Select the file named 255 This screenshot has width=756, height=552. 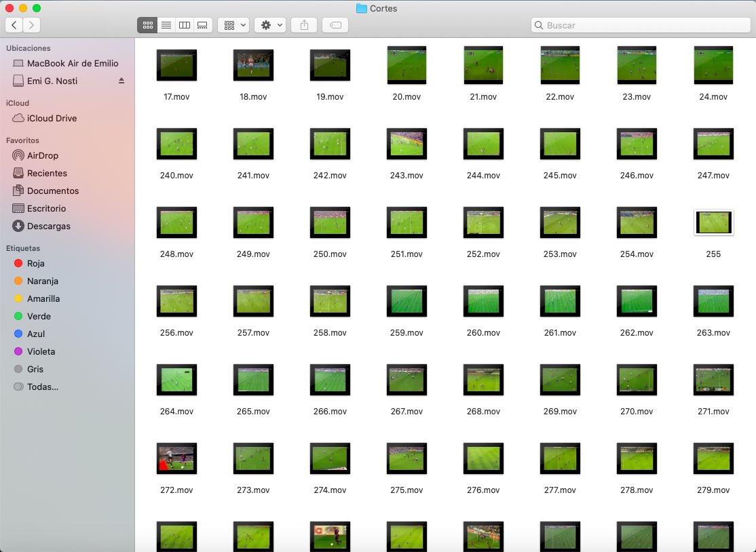point(713,222)
